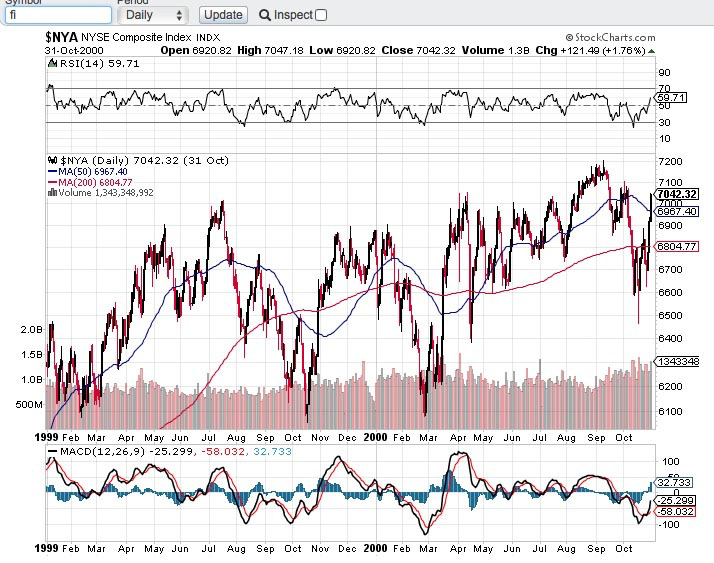The height and width of the screenshot is (563, 714).
Task: Click the Volume bars icon in legend
Action: pos(52,193)
